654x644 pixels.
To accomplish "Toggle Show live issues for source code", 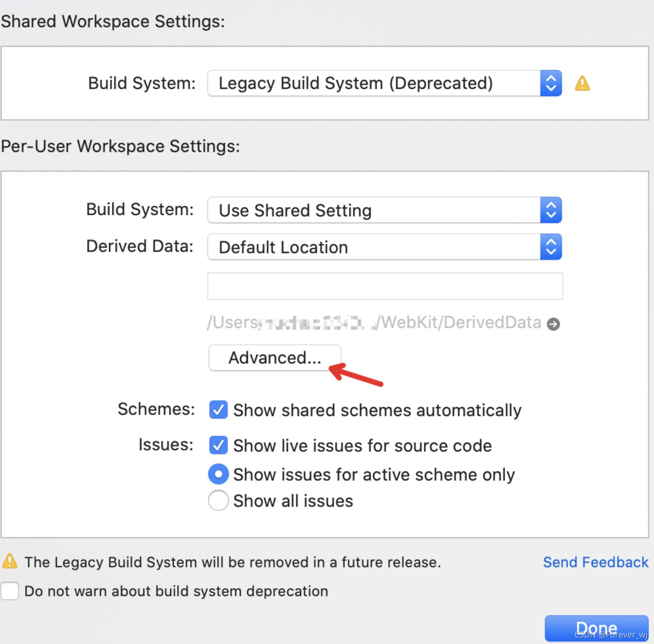I will click(218, 445).
